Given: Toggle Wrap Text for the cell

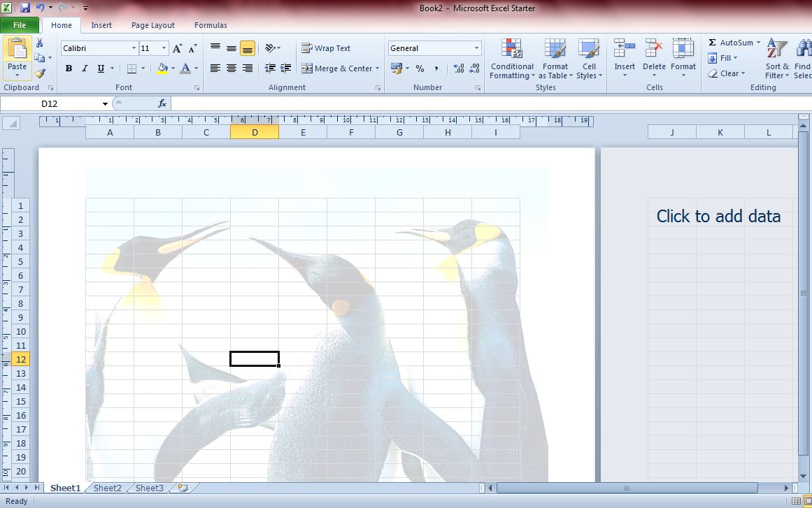Looking at the screenshot, I should point(326,48).
